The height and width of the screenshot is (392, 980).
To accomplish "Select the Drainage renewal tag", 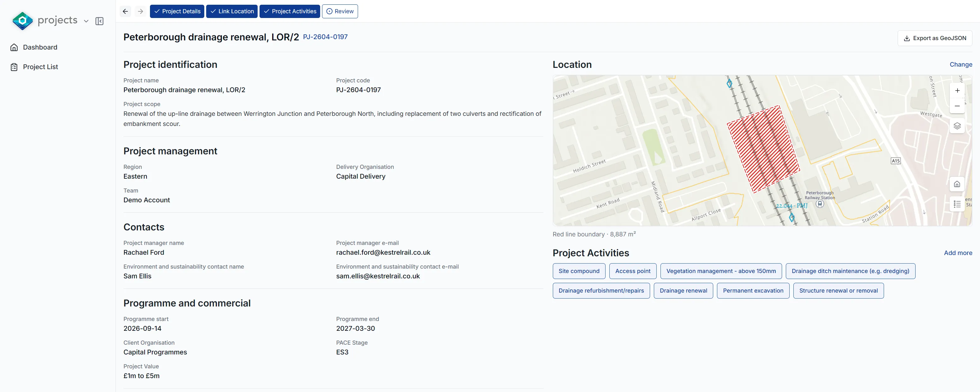I will 683,291.
